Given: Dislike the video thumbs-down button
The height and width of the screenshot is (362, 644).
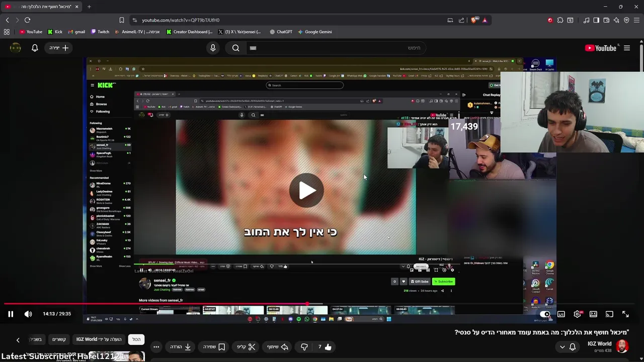Looking at the screenshot, I should [x=304, y=347].
